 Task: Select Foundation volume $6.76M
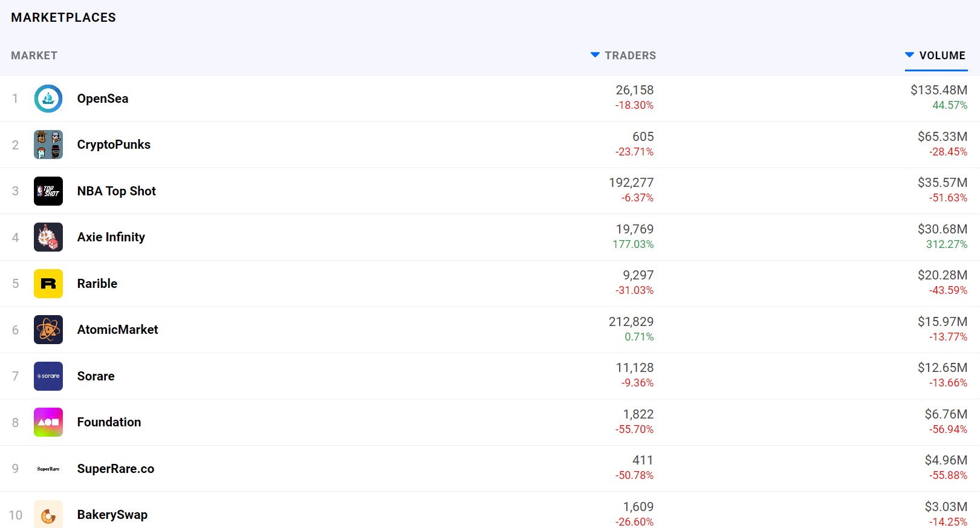pos(946,414)
